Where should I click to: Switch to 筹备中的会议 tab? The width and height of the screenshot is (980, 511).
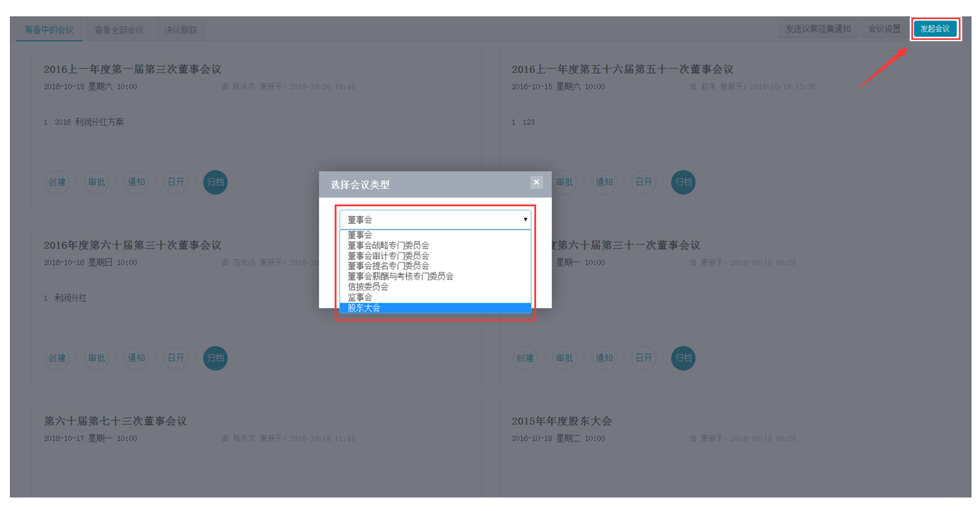pos(49,30)
